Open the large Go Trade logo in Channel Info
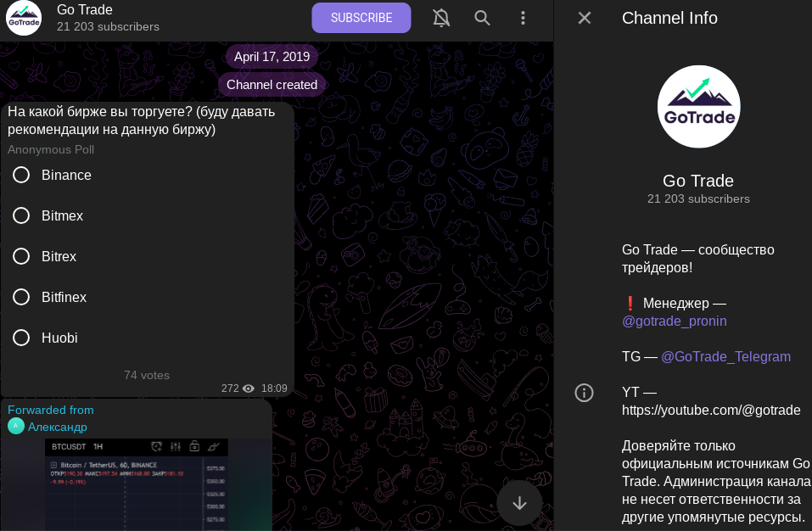Viewport: 812px width, 531px height. 698,107
